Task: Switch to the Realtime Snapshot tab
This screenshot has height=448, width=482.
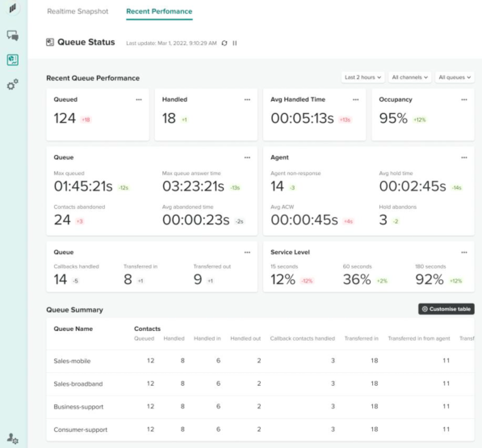Action: click(78, 11)
